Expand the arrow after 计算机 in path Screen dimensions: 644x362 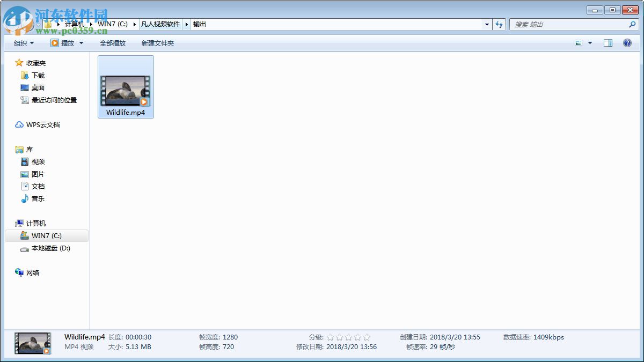click(x=91, y=24)
